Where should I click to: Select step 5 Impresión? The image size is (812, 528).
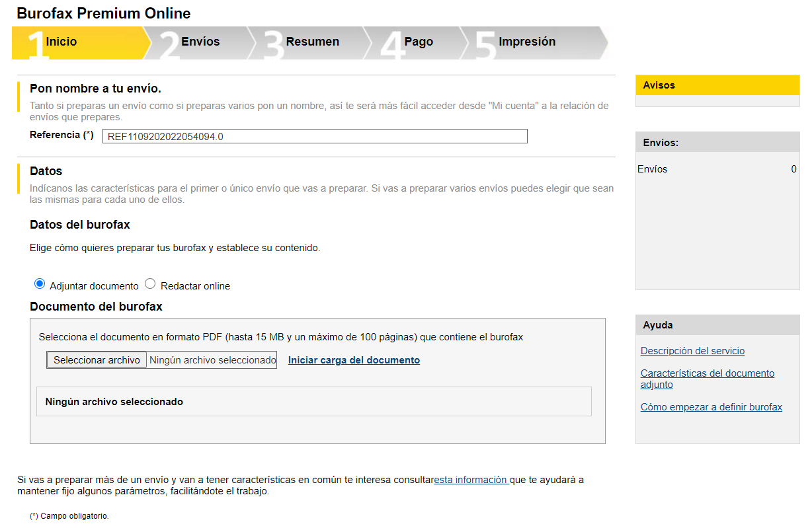(526, 42)
